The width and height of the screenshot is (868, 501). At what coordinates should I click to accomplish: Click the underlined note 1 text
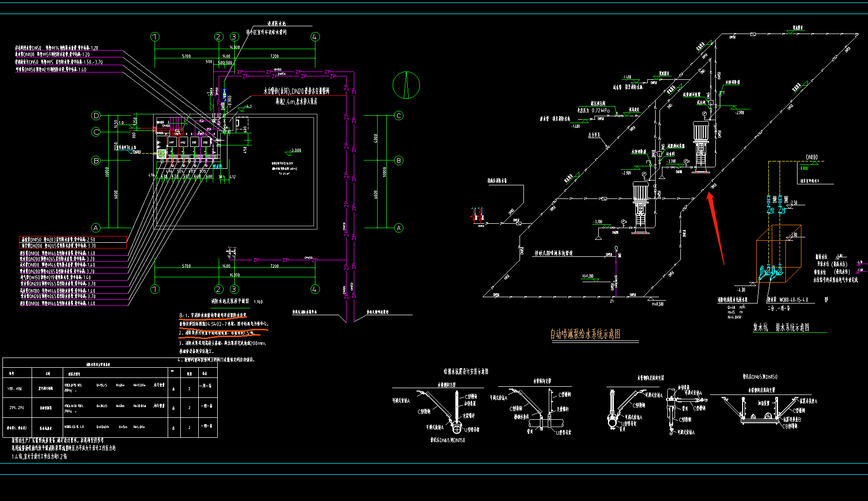click(x=224, y=320)
